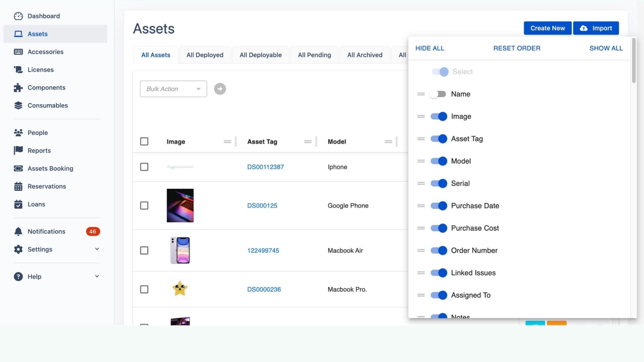
Task: Click the Asset Tag header reorder handle
Action: click(x=308, y=142)
